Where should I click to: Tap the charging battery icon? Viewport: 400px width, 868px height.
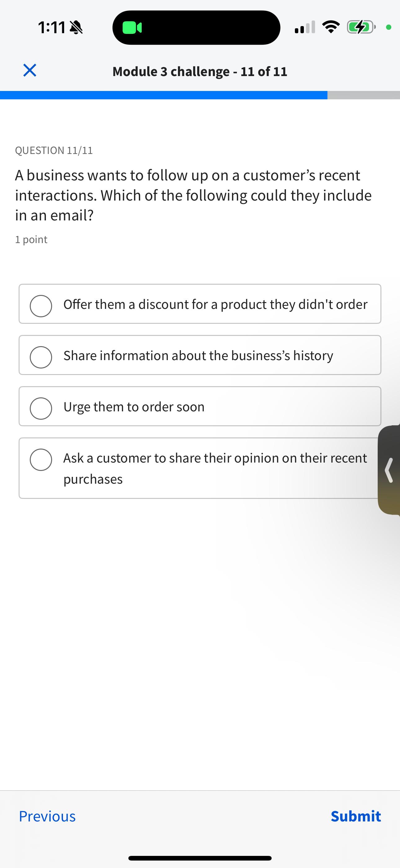click(361, 27)
